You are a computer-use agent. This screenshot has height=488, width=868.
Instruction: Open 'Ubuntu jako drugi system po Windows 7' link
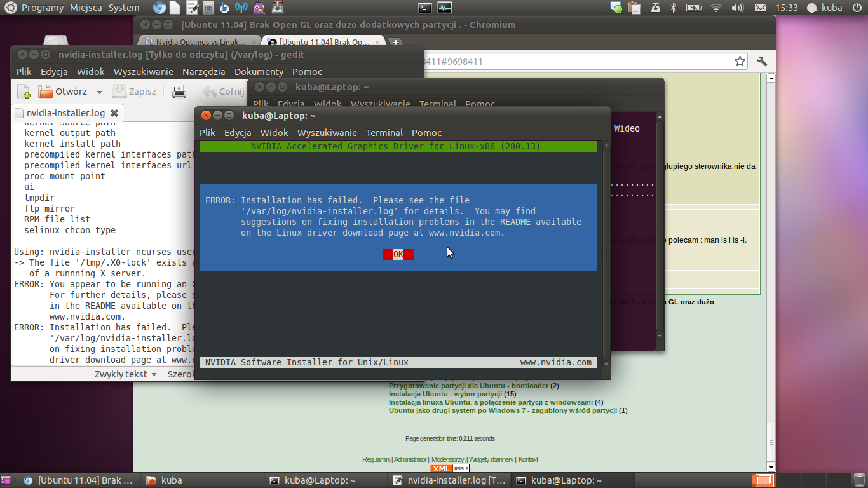[503, 410]
